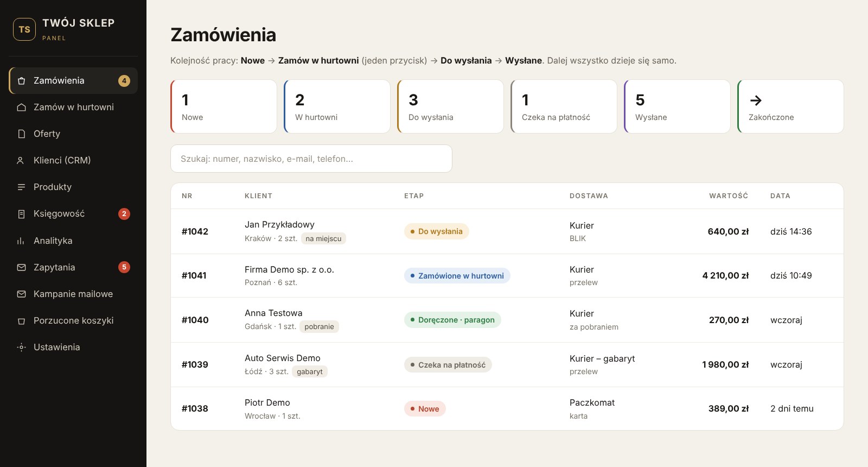The width and height of the screenshot is (868, 467).
Task: Click the Klienci (CRM) person icon
Action: tap(21, 161)
